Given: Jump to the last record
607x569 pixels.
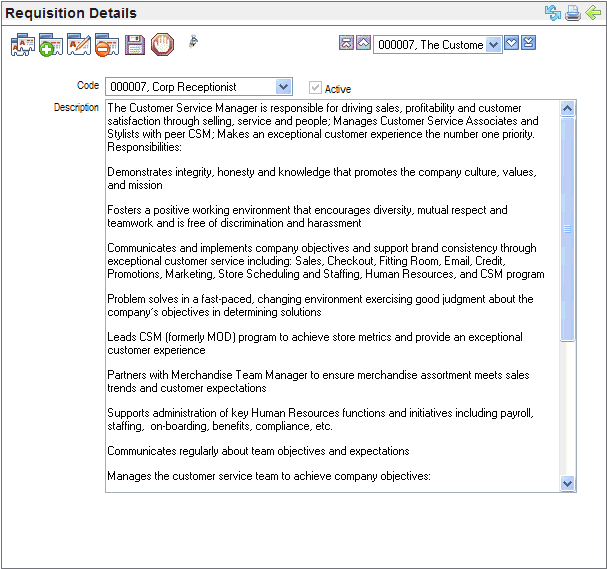Looking at the screenshot, I should click(528, 43).
